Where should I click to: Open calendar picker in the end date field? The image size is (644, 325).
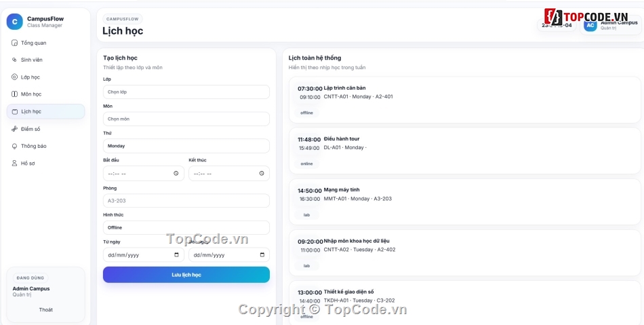pos(262,254)
